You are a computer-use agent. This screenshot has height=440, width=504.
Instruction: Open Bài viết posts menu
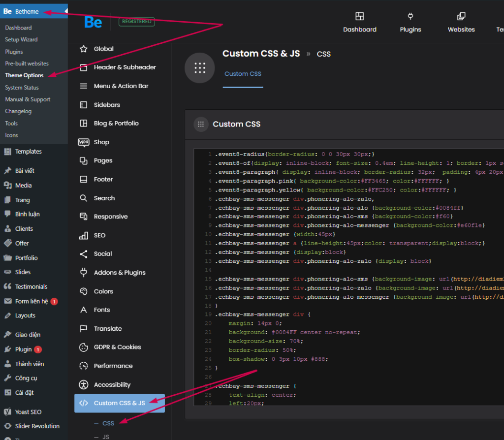click(25, 171)
